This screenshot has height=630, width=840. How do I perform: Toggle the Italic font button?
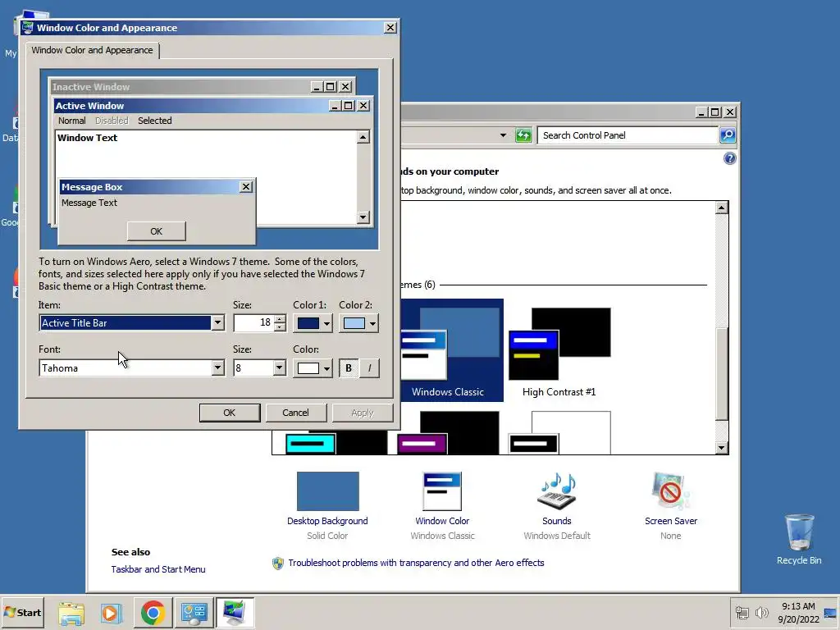369,368
